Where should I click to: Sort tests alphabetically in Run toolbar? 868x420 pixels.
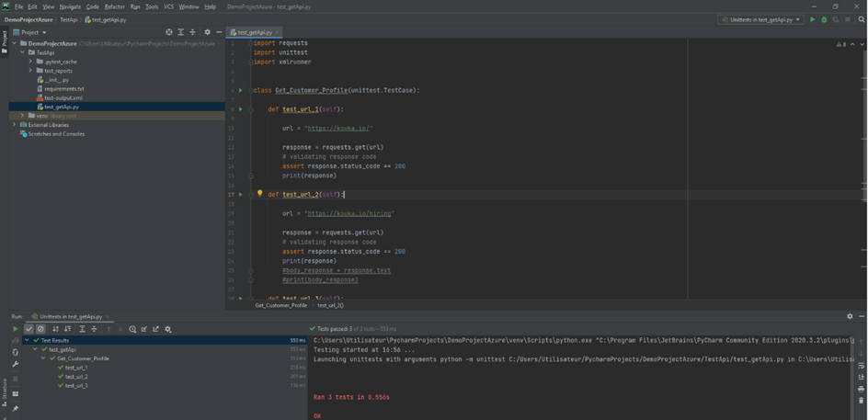tap(55, 329)
